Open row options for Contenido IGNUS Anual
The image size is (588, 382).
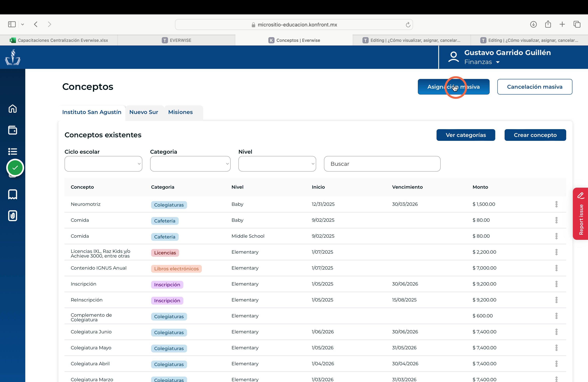coord(556,268)
